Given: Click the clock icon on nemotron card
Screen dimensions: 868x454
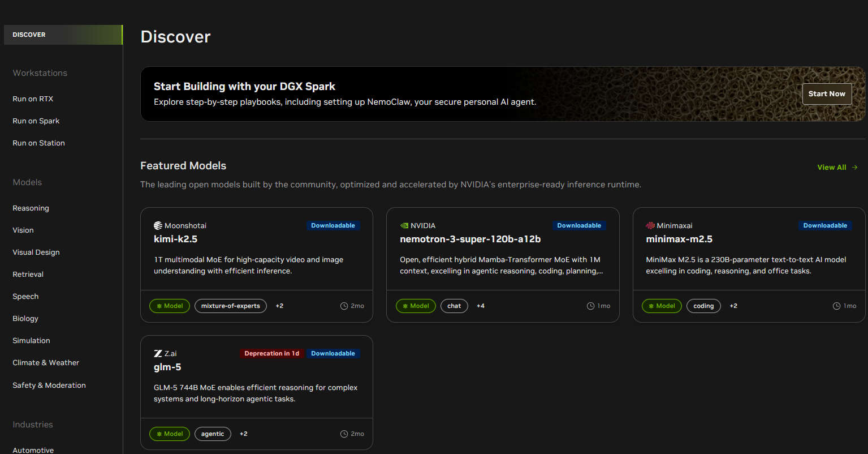Looking at the screenshot, I should (x=590, y=306).
